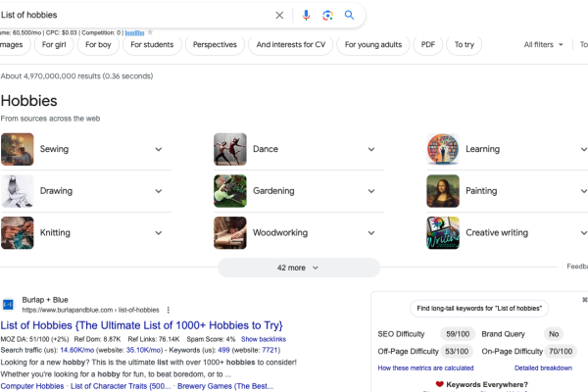Screen dimensions: 588x392
Task: Open the 35.10K/mo website traffic link
Action: tap(143, 350)
